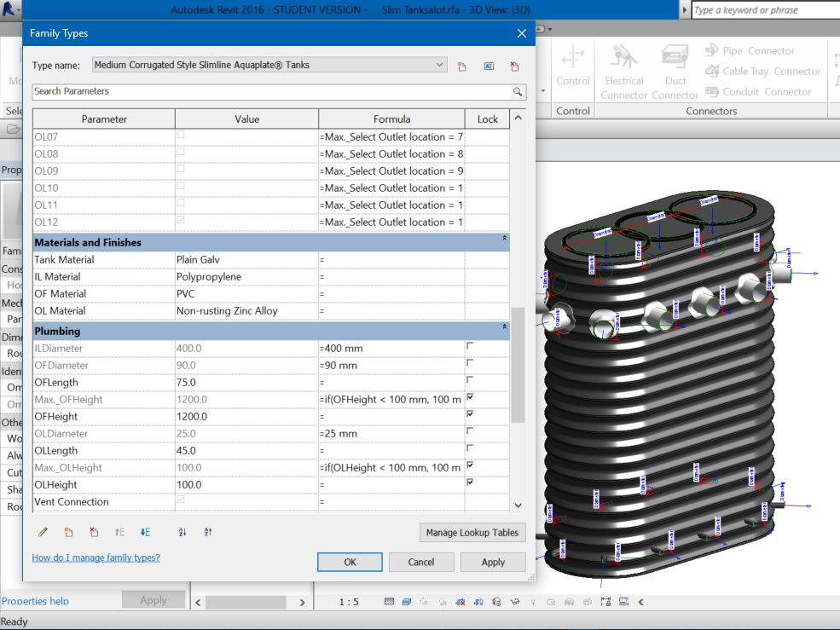Click the Delete Parameter icon with the red X
Screen dimensions: 840x630
95,532
